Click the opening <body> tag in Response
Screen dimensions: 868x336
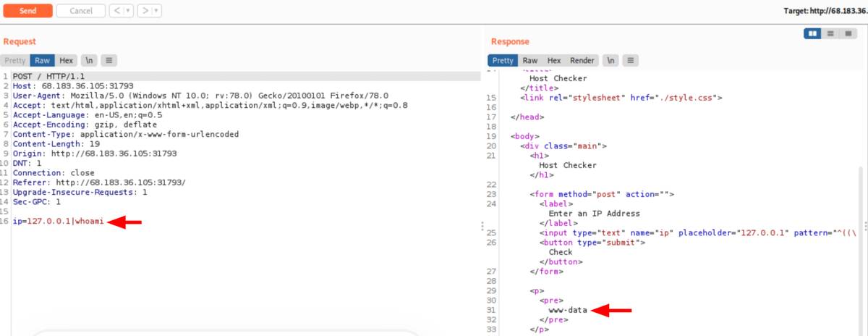[527, 136]
